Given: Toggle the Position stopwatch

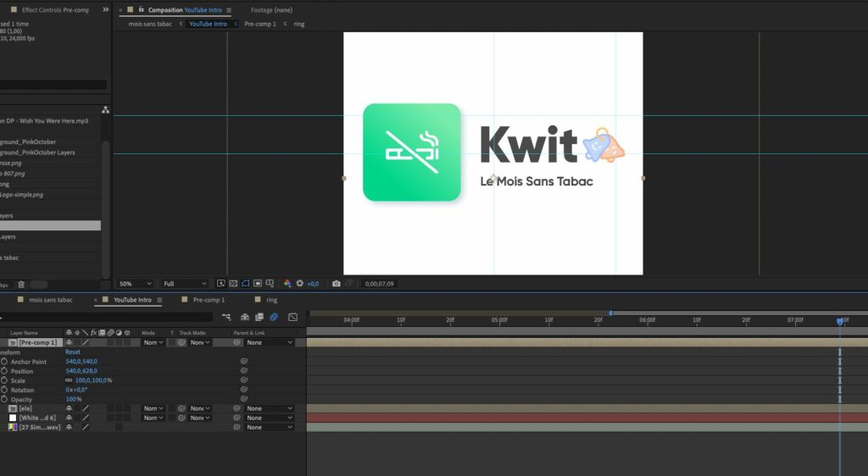Looking at the screenshot, I should click(x=4, y=371).
